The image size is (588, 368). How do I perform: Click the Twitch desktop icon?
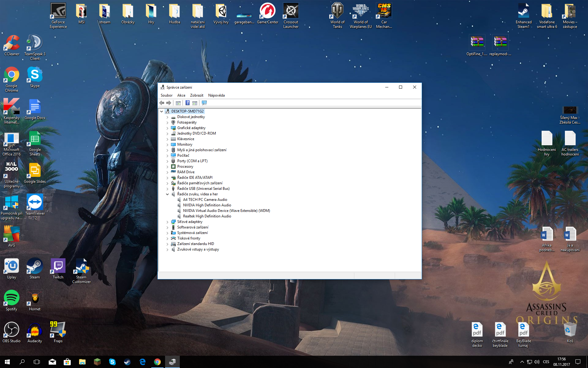(x=58, y=269)
